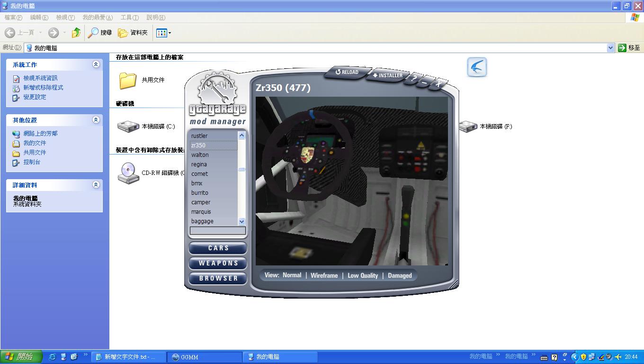Open 我的文件 link in sidebar

pos(35,143)
